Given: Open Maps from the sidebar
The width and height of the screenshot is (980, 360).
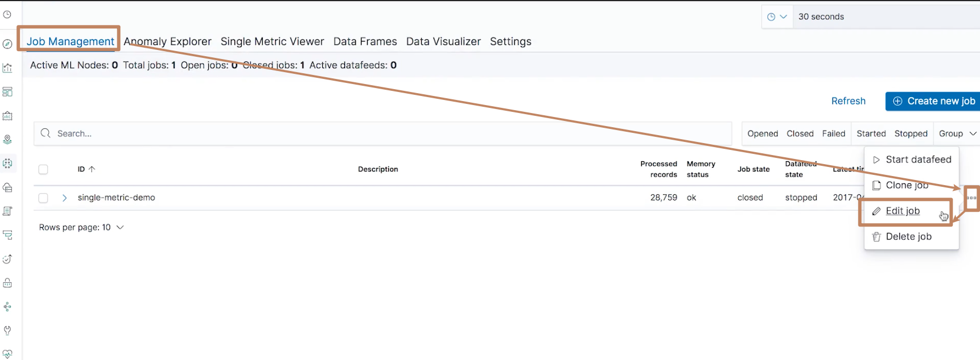Looking at the screenshot, I should pyautogui.click(x=7, y=140).
